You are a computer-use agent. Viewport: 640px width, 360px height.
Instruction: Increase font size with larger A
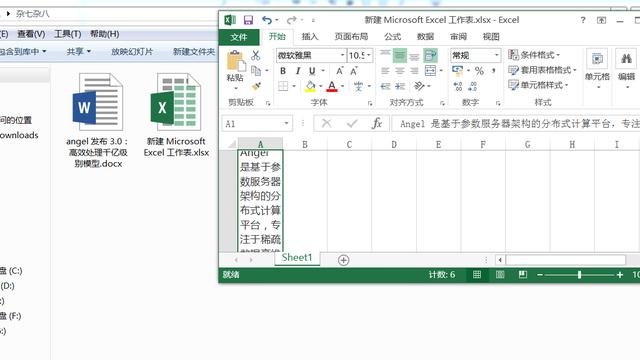(340, 71)
